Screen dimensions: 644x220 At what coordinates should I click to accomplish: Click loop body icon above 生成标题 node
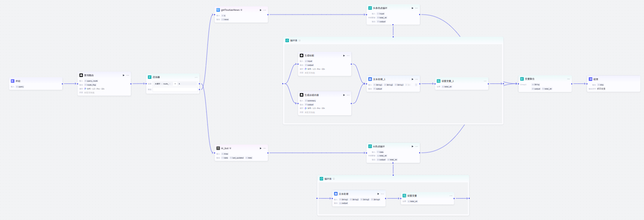pyautogui.click(x=287, y=40)
